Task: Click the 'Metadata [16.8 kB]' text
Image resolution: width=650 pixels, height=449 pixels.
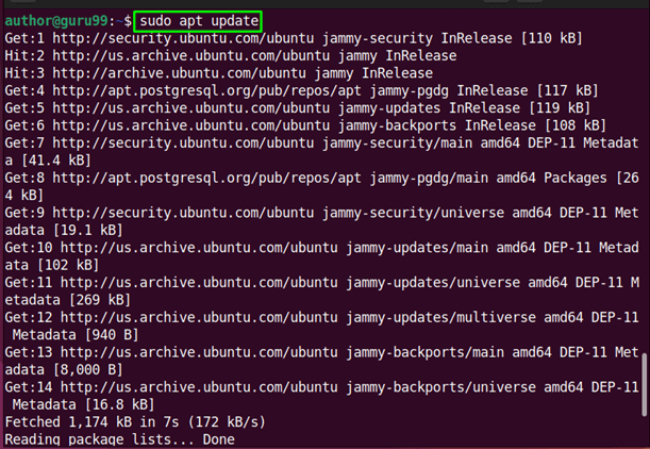Action: coord(83,404)
